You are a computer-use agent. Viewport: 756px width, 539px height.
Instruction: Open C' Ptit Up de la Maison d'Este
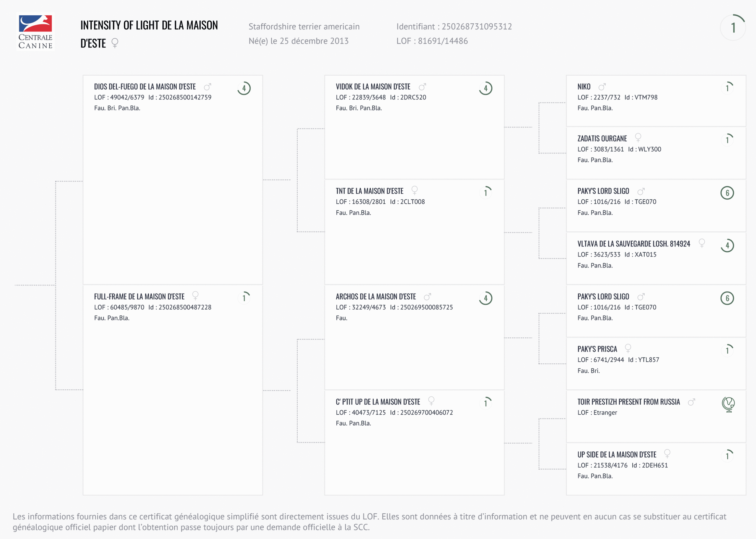point(378,402)
